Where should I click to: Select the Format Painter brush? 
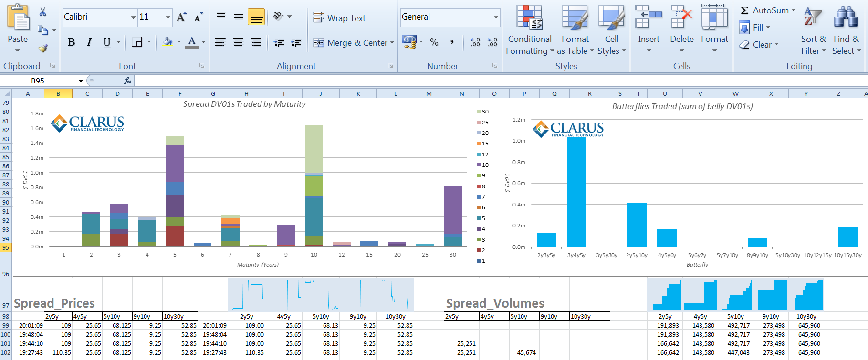point(43,48)
